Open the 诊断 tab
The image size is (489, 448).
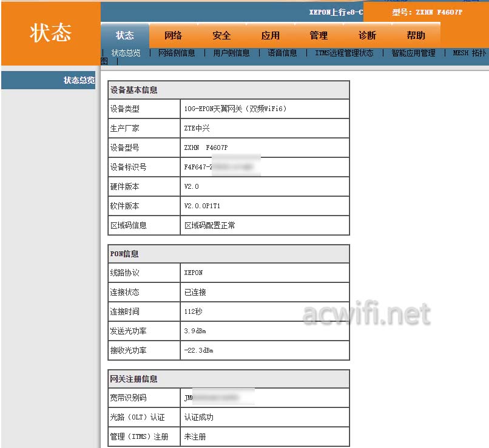tap(368, 35)
